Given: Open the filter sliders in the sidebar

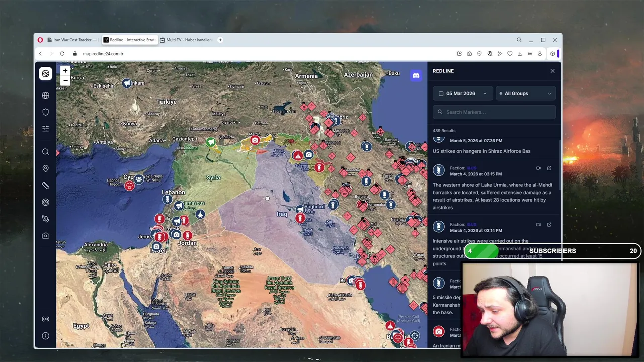Looking at the screenshot, I should coord(45,129).
